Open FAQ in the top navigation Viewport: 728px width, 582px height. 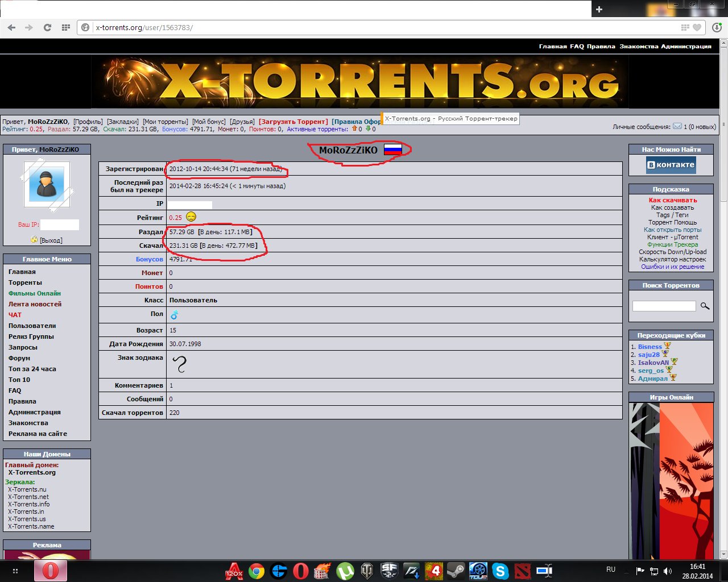point(577,47)
